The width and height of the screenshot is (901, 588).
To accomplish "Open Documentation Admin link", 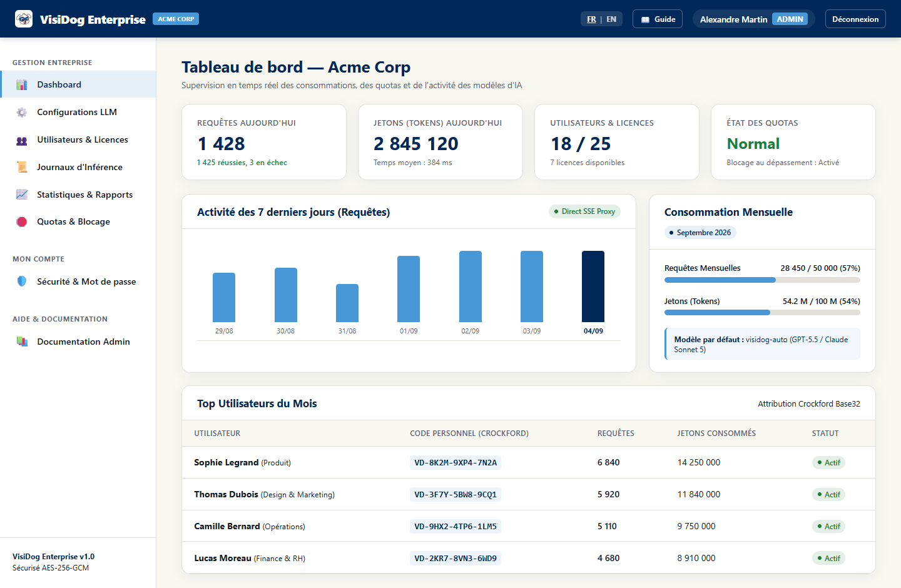I will [x=78, y=342].
